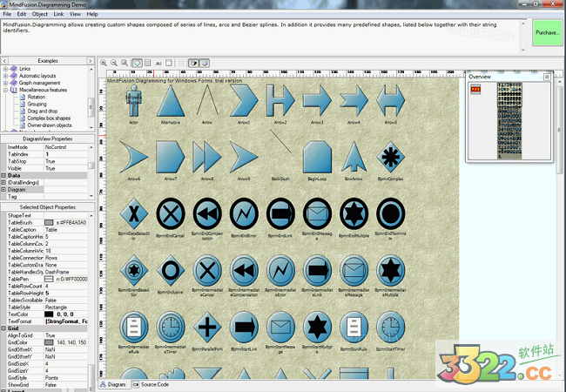Viewport: 566px width, 392px height.
Task: Open the Help menu
Action: (92, 14)
